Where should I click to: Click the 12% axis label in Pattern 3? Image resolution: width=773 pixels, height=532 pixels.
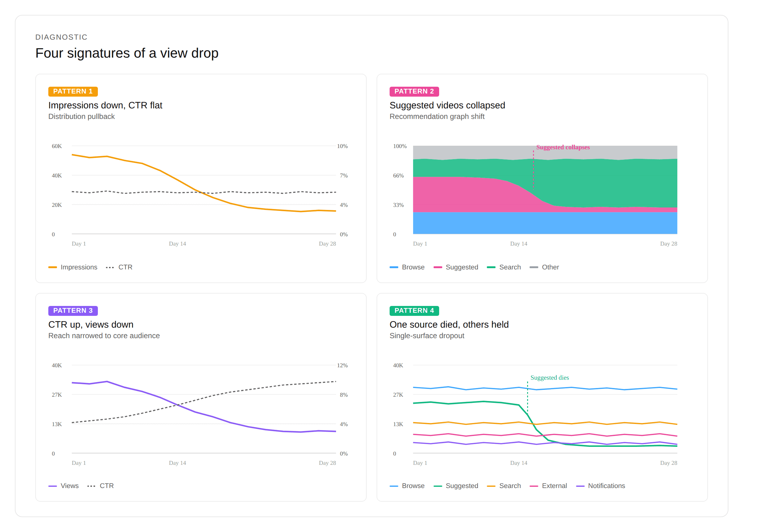342,365
